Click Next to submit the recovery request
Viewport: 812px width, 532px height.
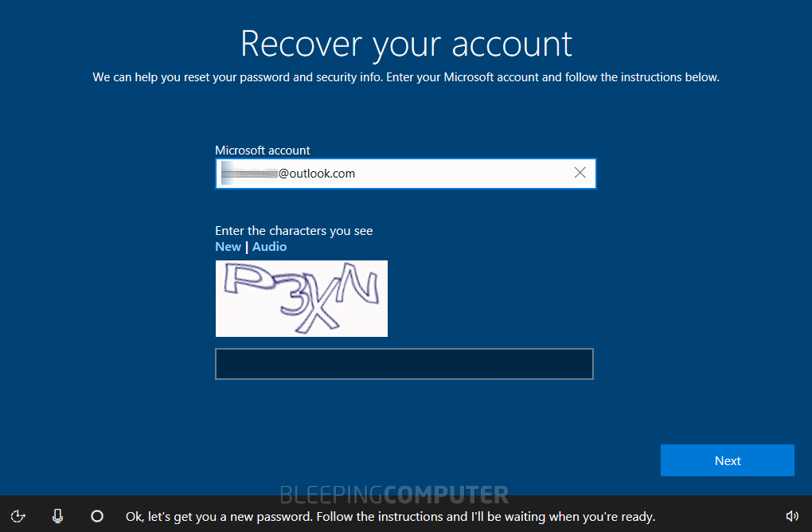click(x=727, y=460)
